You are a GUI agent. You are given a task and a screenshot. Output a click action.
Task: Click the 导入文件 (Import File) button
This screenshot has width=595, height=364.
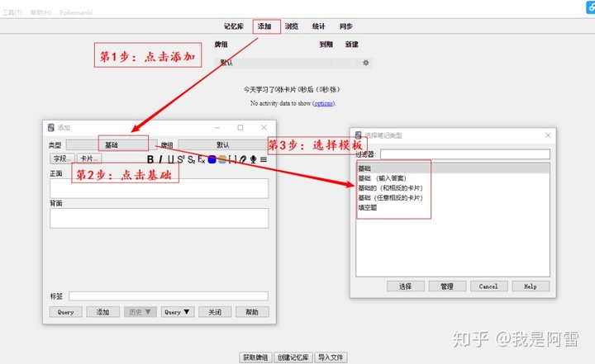(331, 357)
